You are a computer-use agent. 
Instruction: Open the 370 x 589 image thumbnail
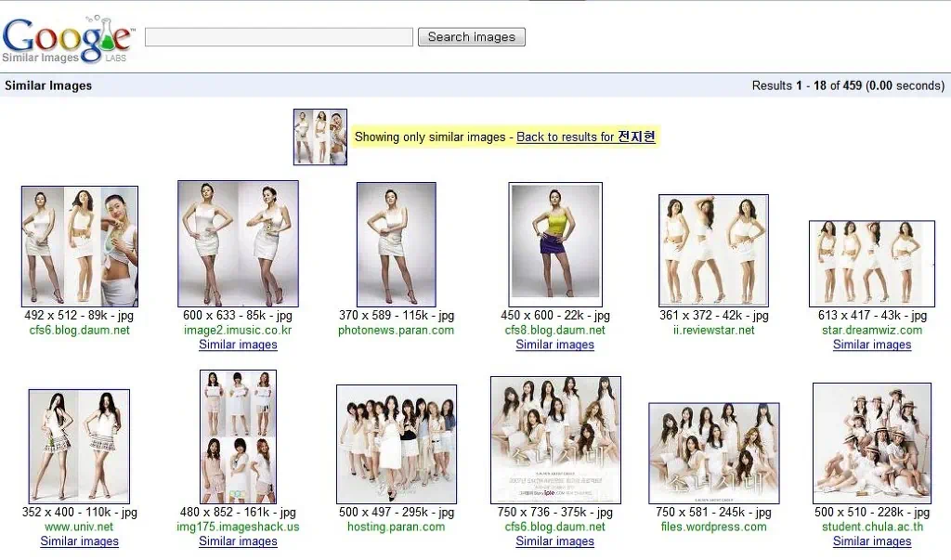click(x=396, y=243)
